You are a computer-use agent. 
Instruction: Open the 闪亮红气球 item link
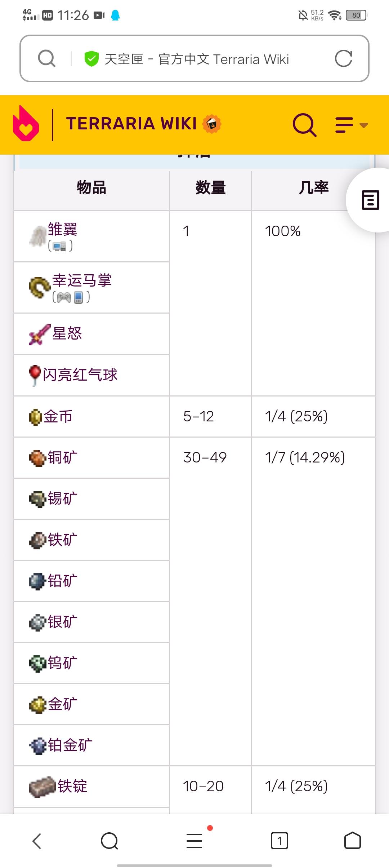(80, 375)
